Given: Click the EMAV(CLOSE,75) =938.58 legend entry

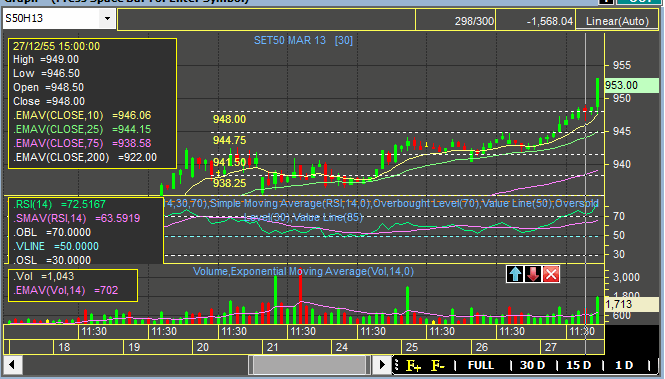Looking at the screenshot, I should point(82,143).
